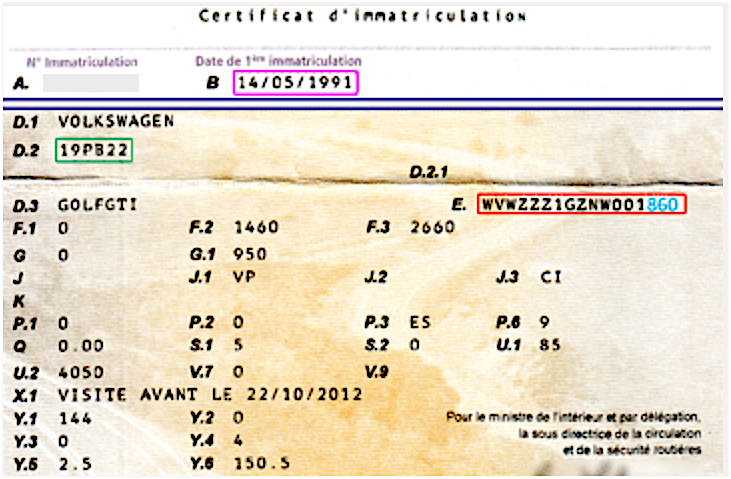Click the Y.4 value 4
The height and width of the screenshot is (479, 731).
coord(238,440)
